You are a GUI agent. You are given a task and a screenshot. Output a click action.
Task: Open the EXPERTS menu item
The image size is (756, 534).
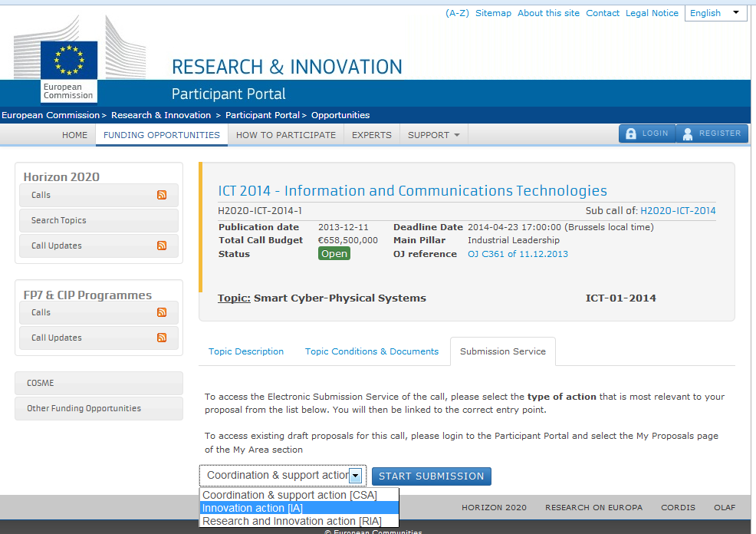(372, 135)
